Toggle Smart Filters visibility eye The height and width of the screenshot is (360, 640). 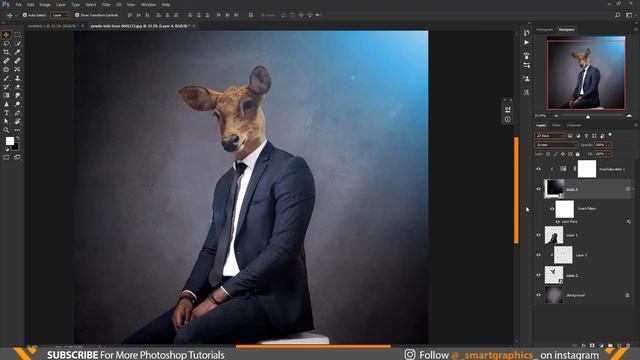(552, 209)
